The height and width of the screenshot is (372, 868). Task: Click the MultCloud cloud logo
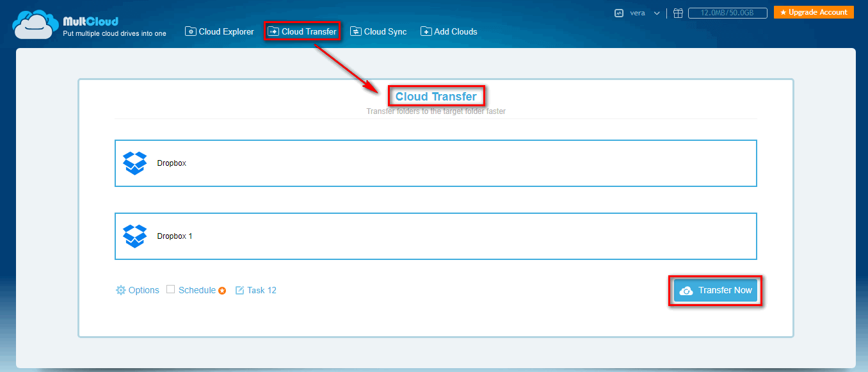36,25
